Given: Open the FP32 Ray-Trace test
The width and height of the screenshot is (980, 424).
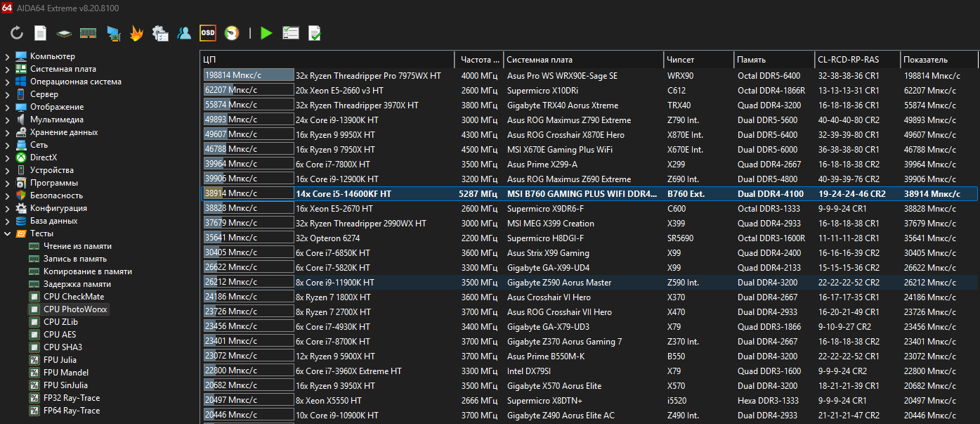Looking at the screenshot, I should [x=72, y=398].
